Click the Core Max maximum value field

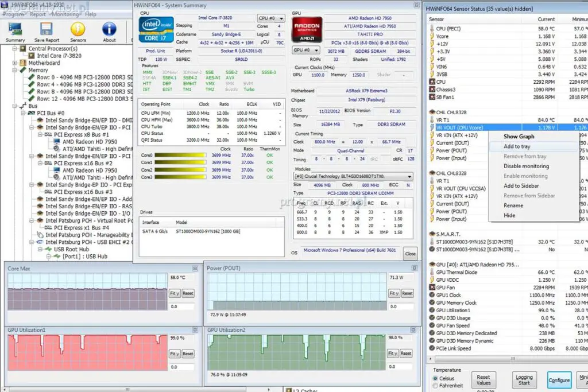coord(182,278)
